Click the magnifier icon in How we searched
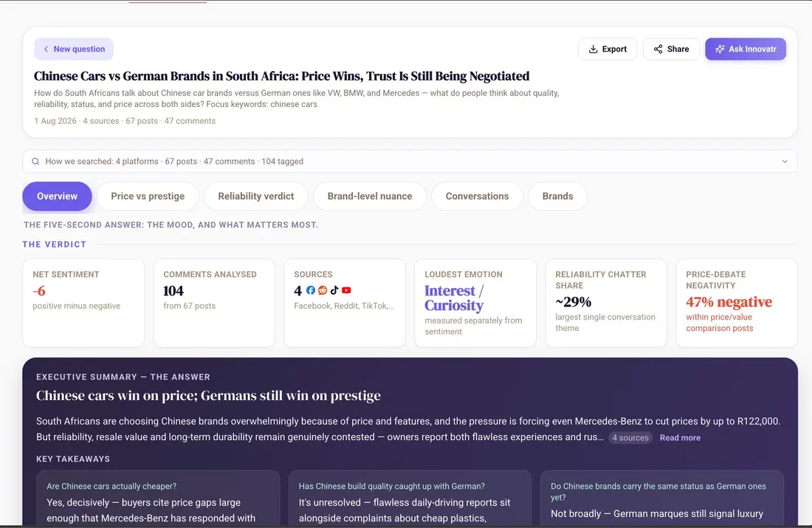812x528 pixels. point(35,161)
